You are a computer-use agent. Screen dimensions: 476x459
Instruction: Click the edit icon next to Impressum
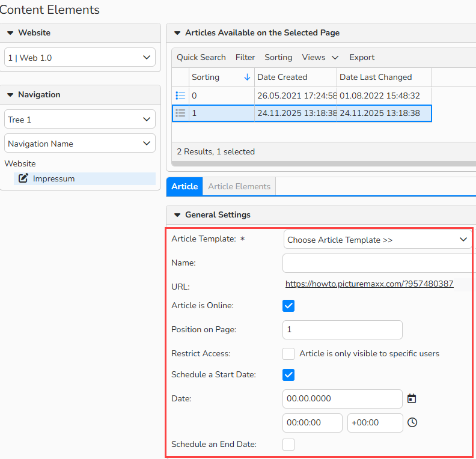click(x=23, y=178)
